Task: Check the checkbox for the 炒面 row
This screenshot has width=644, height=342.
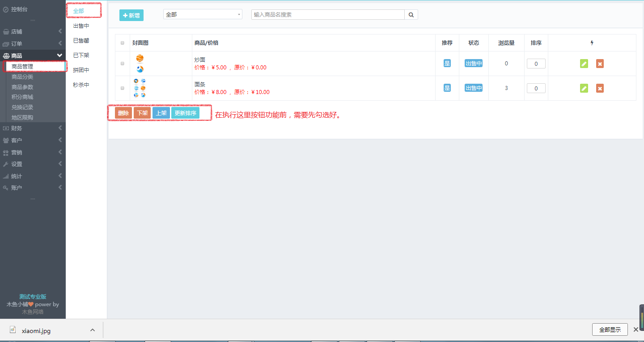Action: [x=123, y=64]
